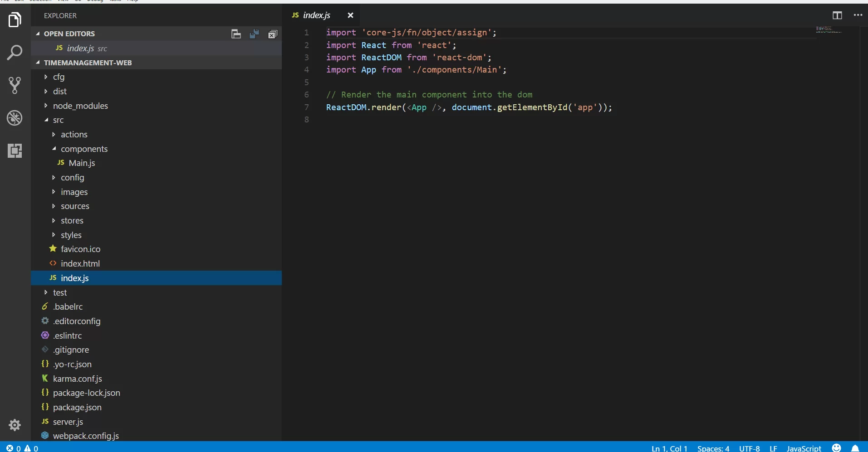Open the Search view in activity bar
Image resolution: width=868 pixels, height=452 pixels.
(15, 53)
